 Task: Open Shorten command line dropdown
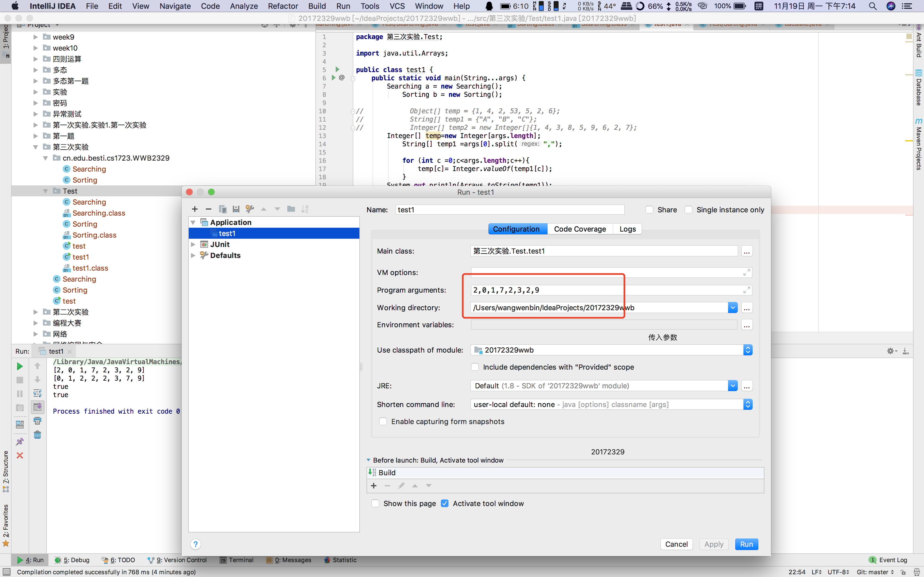(748, 405)
